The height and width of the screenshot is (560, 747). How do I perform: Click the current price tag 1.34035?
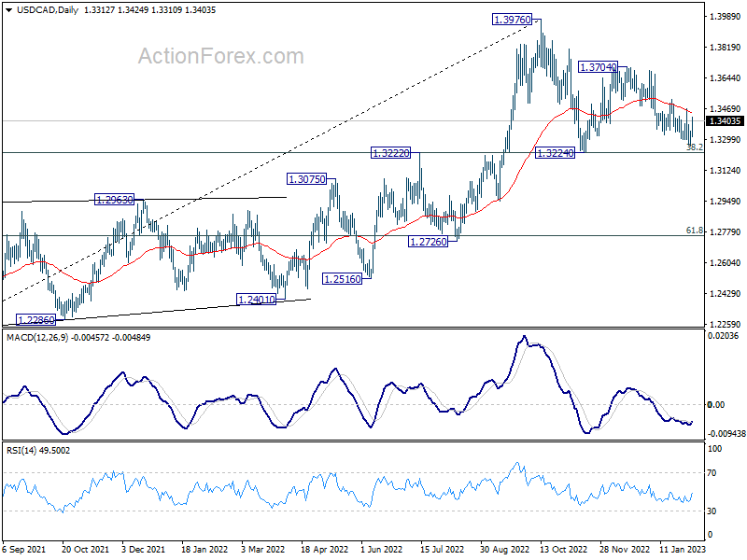coord(725,121)
